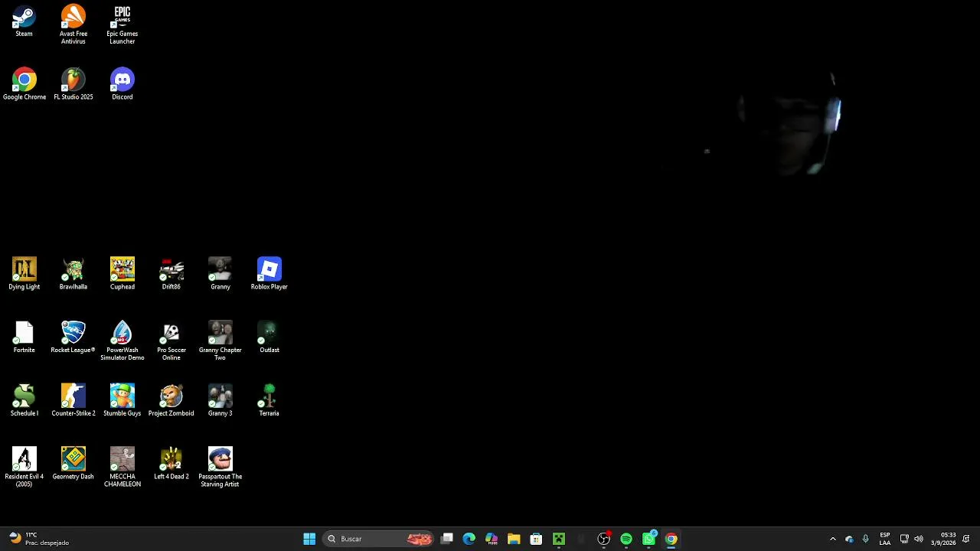
Task: Click the Project Zomboid shortcut
Action: coord(171,400)
